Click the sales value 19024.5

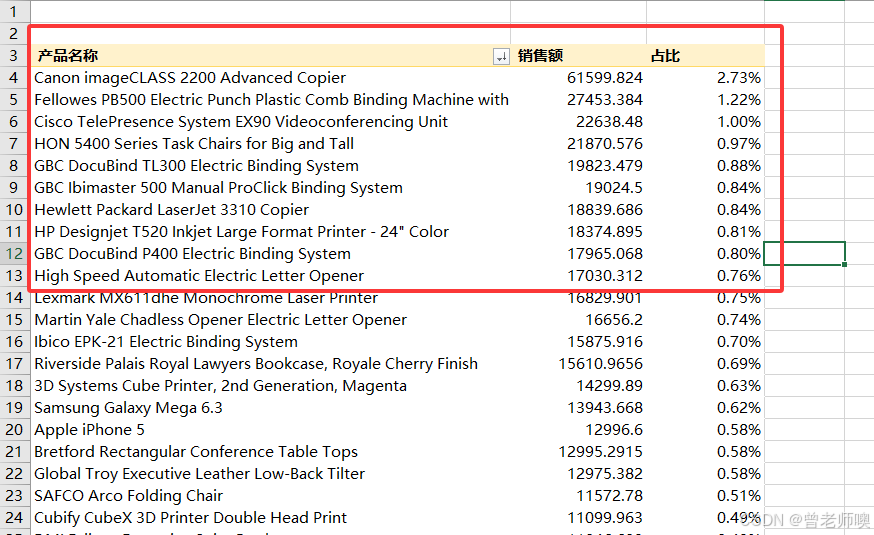click(579, 188)
